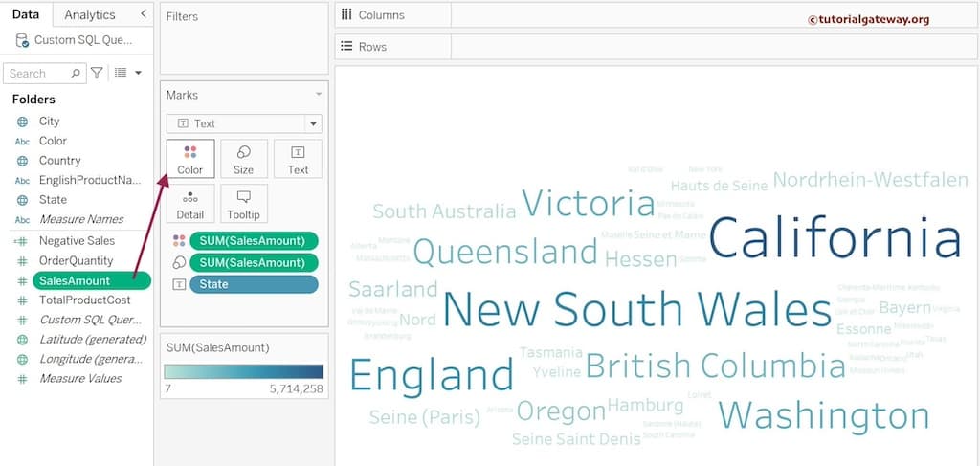Select the Negative Sales calculated field
980x466 pixels.
click(x=77, y=240)
